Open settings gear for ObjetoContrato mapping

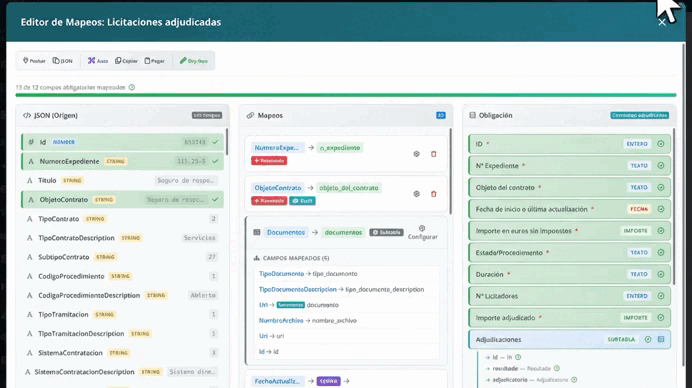click(416, 194)
